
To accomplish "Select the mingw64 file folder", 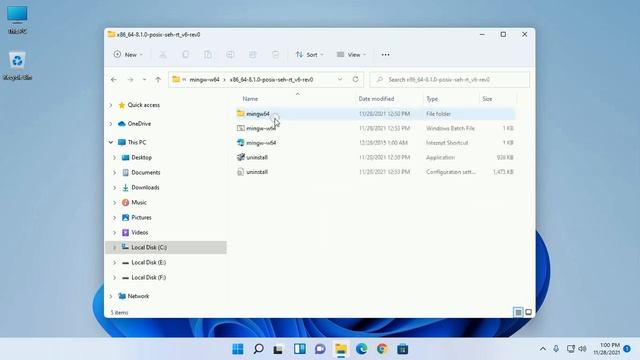I will point(376,114).
